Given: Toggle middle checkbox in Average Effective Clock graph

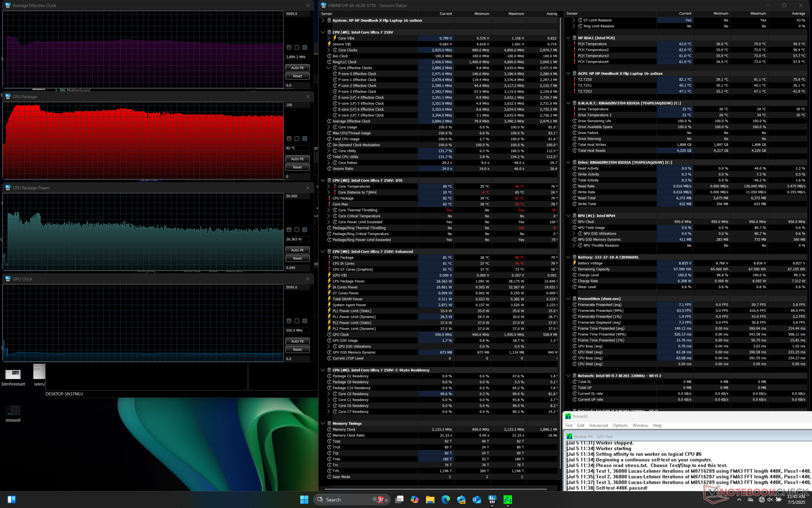Looking at the screenshot, I should point(297,47).
